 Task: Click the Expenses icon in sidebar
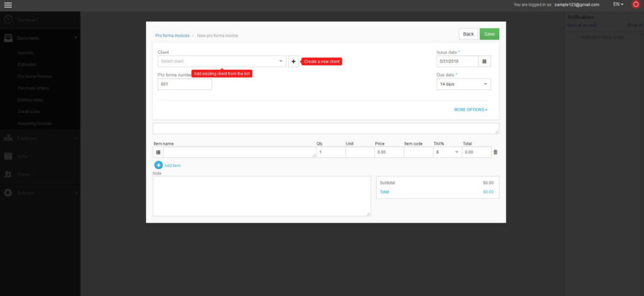pos(8,138)
